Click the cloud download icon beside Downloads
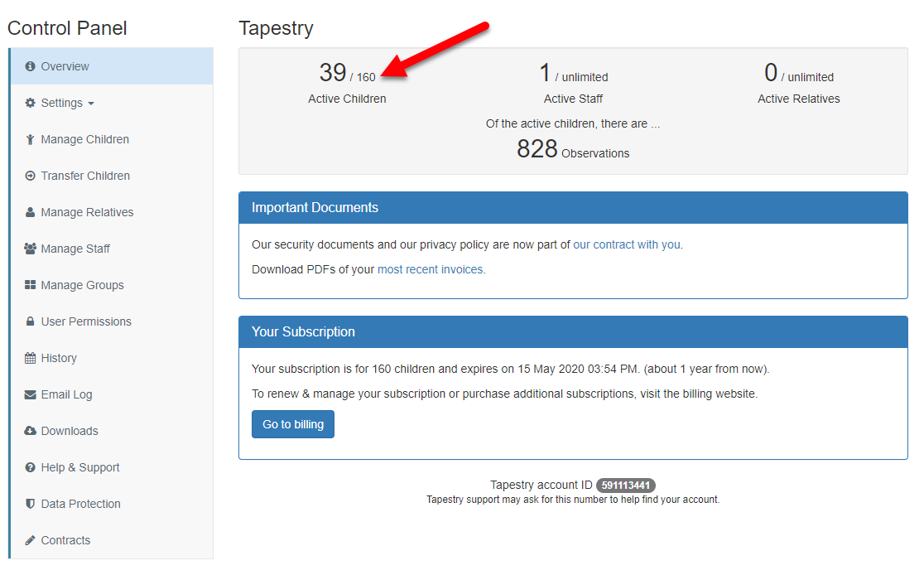Image resolution: width=924 pixels, height=575 pixels. point(30,431)
